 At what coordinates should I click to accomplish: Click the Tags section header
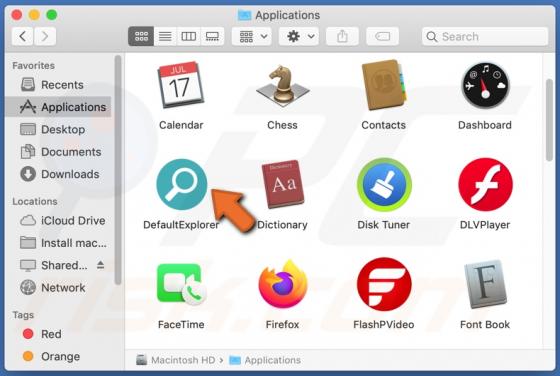click(x=23, y=315)
